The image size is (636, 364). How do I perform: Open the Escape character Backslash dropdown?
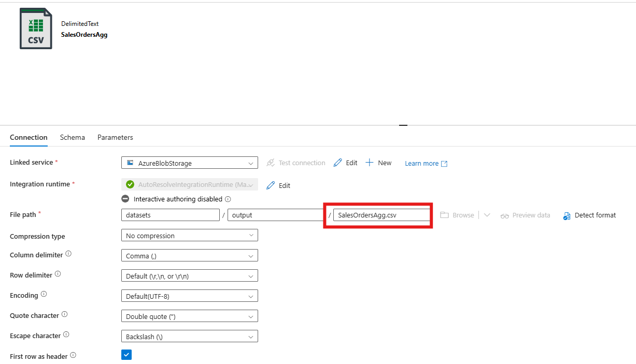190,336
